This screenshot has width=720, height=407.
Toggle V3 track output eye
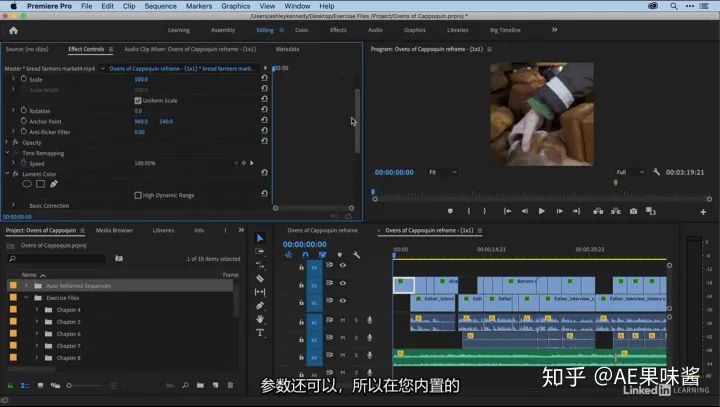click(343, 265)
